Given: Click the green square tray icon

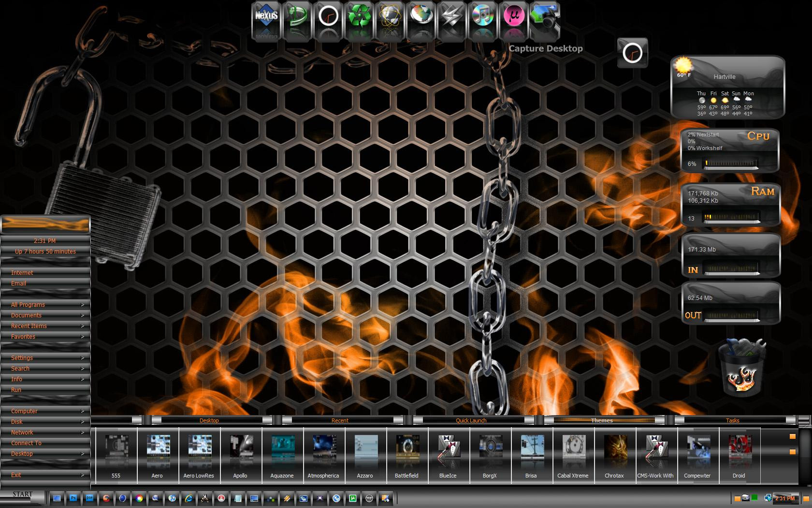Looking at the screenshot, I should [754, 498].
